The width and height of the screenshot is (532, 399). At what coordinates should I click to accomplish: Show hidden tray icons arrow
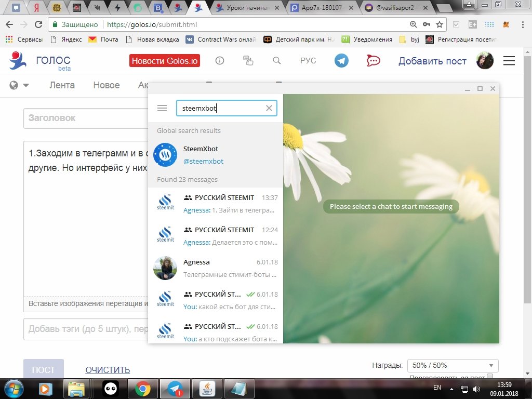click(x=451, y=389)
